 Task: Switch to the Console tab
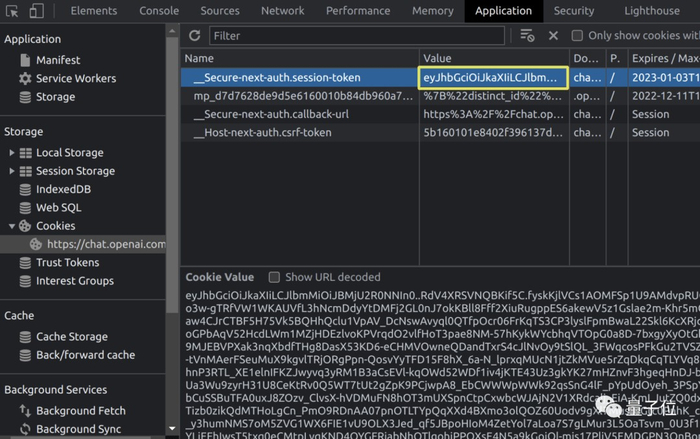[159, 11]
